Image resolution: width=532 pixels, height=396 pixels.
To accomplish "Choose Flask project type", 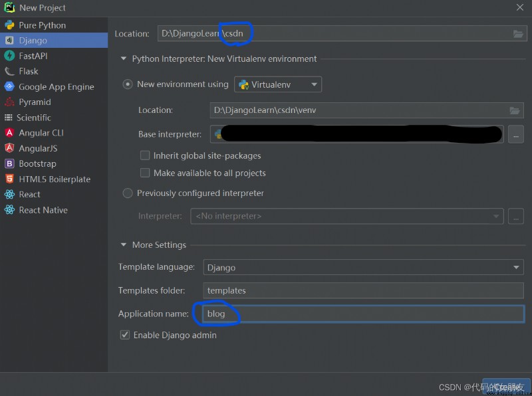I will tap(54, 71).
